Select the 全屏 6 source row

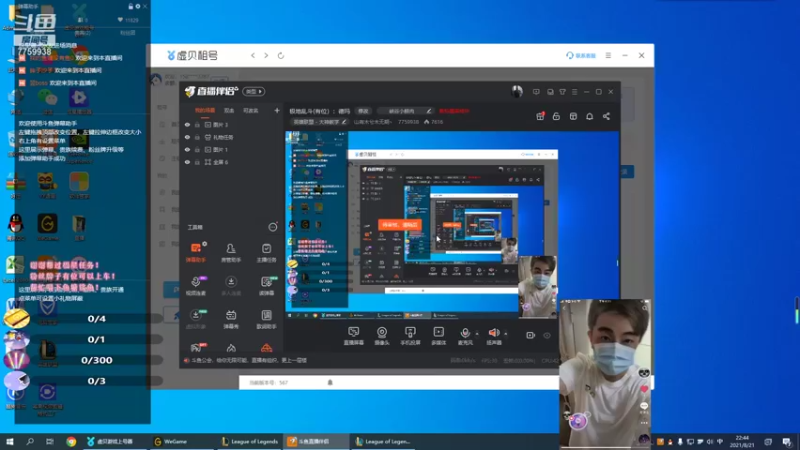231,162
